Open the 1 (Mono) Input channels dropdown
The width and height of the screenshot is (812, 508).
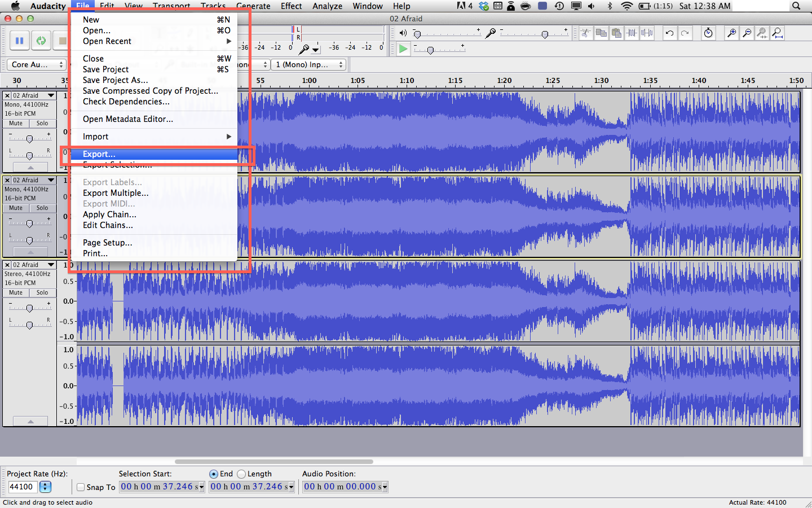308,65
